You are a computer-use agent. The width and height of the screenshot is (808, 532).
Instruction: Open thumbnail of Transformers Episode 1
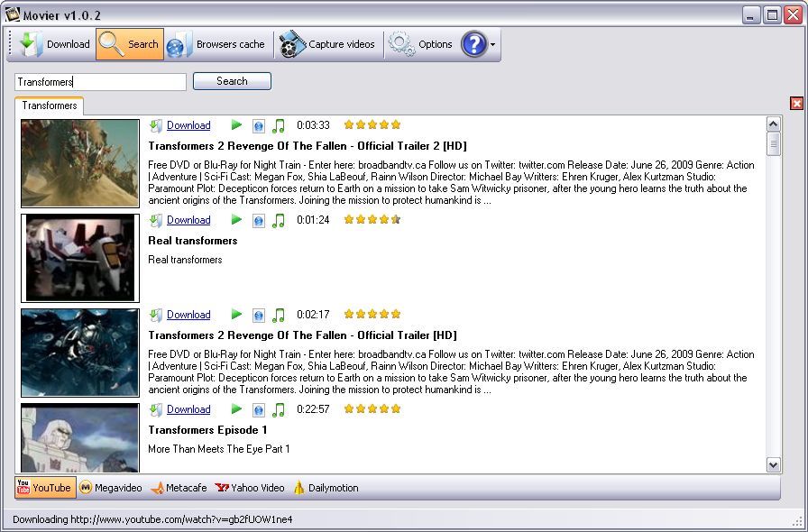80,438
